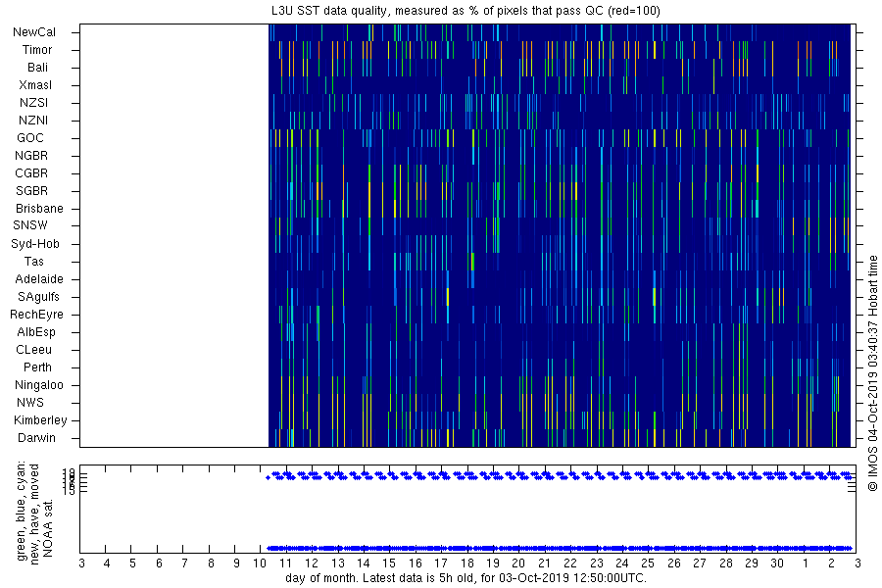This screenshot has height=588, width=882.
Task: Select the NGBR row label
Action: click(31, 156)
